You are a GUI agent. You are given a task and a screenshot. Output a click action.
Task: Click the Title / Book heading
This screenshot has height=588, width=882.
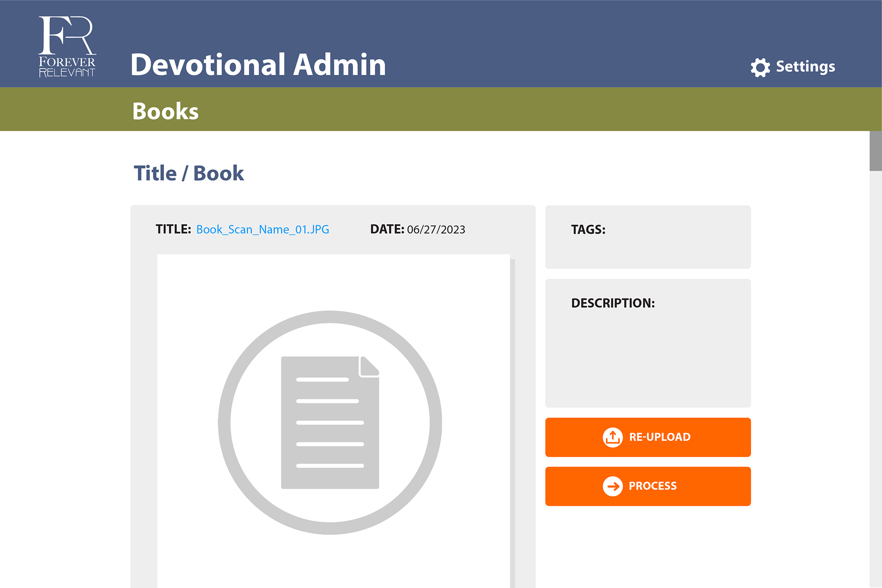click(x=189, y=174)
